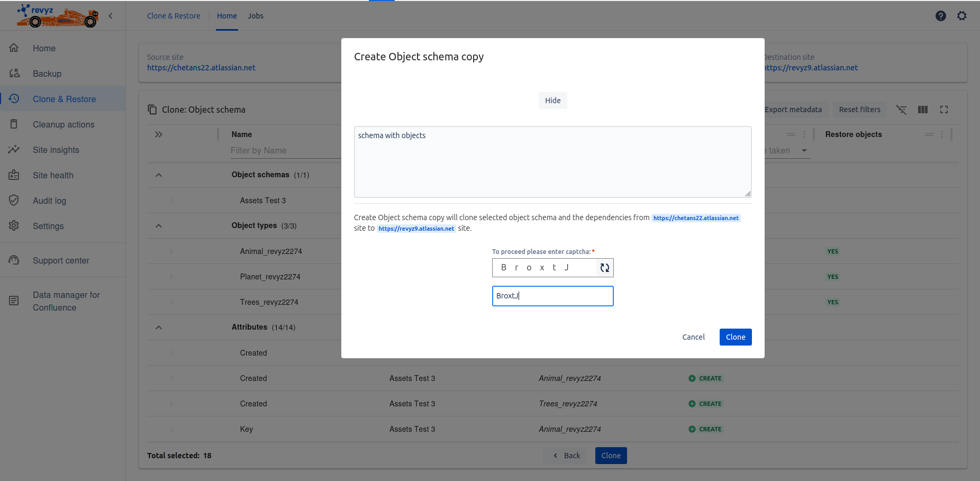Open the column chooser icon
The height and width of the screenshot is (481, 980).
922,110
